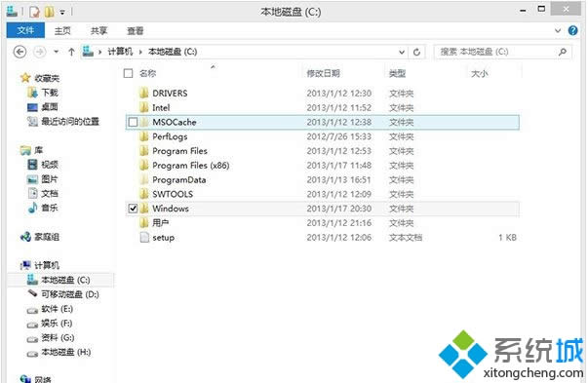
Task: Select the Windows folder name
Action: pyautogui.click(x=171, y=209)
